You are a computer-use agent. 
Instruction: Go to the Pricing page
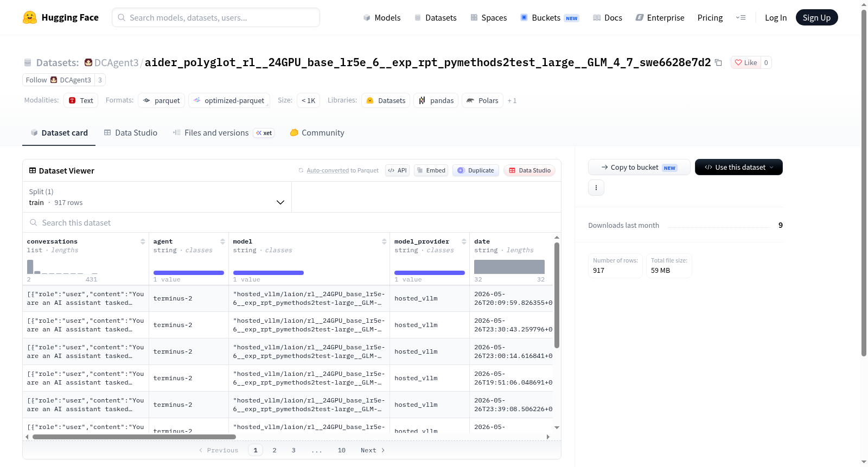point(710,18)
